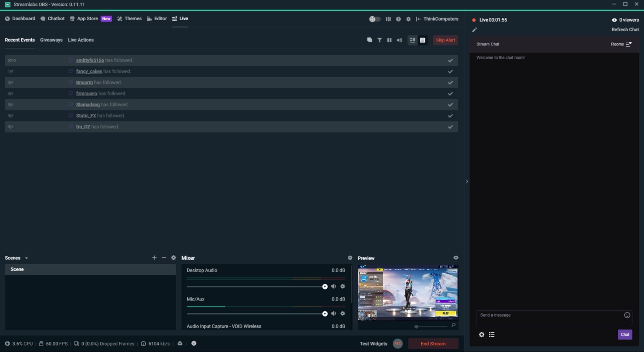Mark smittyfs5156 follow event as read
Image resolution: width=644 pixels, height=352 pixels.
(x=450, y=60)
